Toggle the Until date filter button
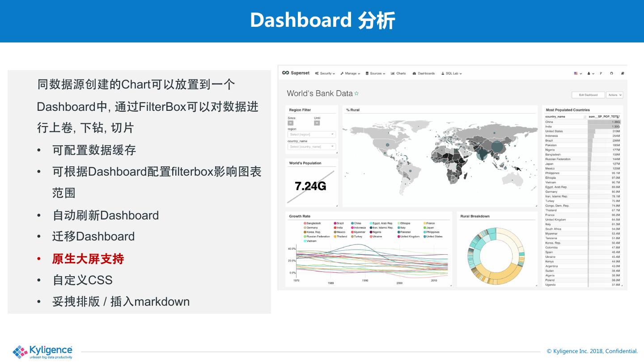Screen dimensions: 644x362 coord(317,123)
